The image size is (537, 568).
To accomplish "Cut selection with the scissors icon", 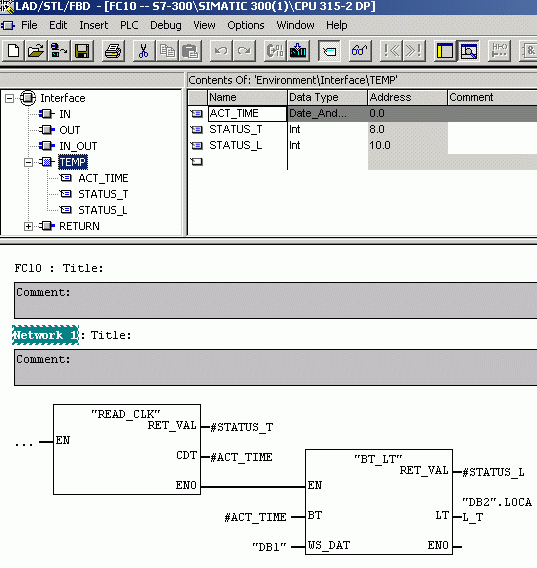I will coord(143,51).
